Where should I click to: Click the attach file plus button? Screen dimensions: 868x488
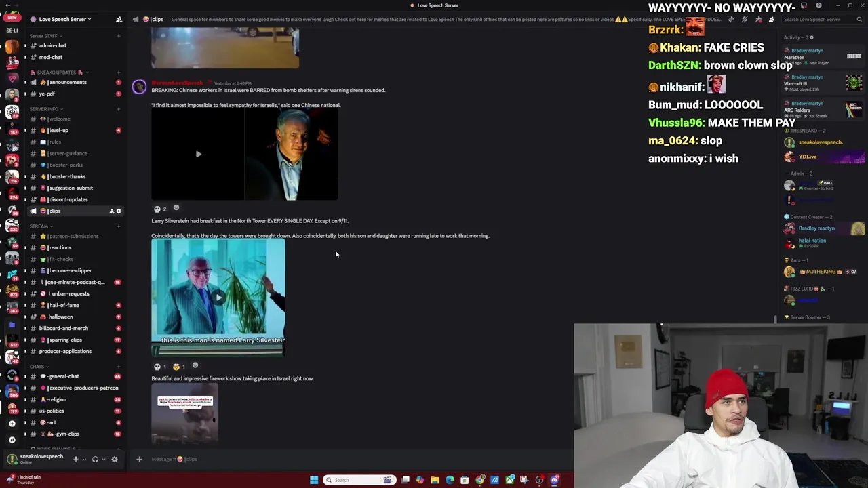coord(139,459)
